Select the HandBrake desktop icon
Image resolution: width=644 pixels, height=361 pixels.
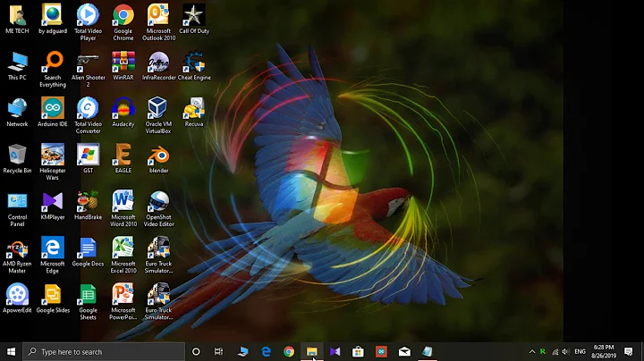coord(88,206)
